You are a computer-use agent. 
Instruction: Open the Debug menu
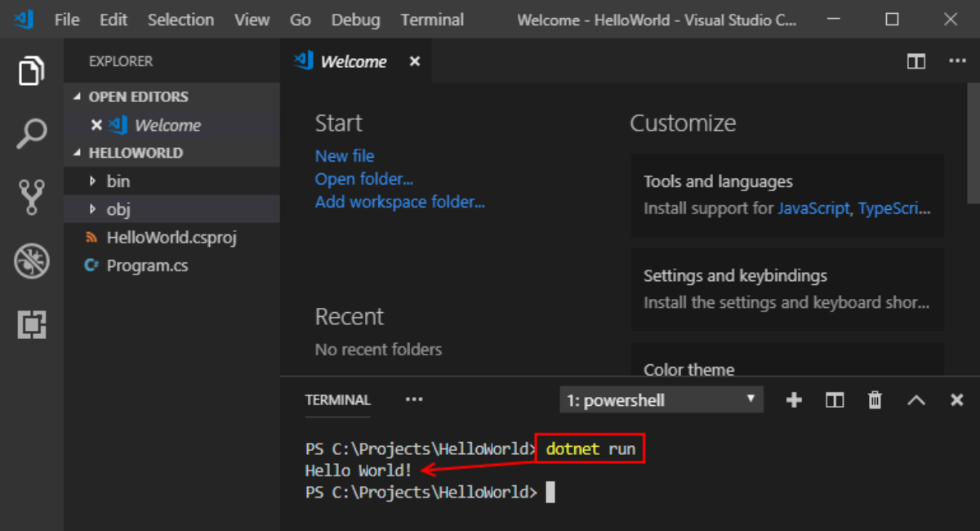(355, 20)
